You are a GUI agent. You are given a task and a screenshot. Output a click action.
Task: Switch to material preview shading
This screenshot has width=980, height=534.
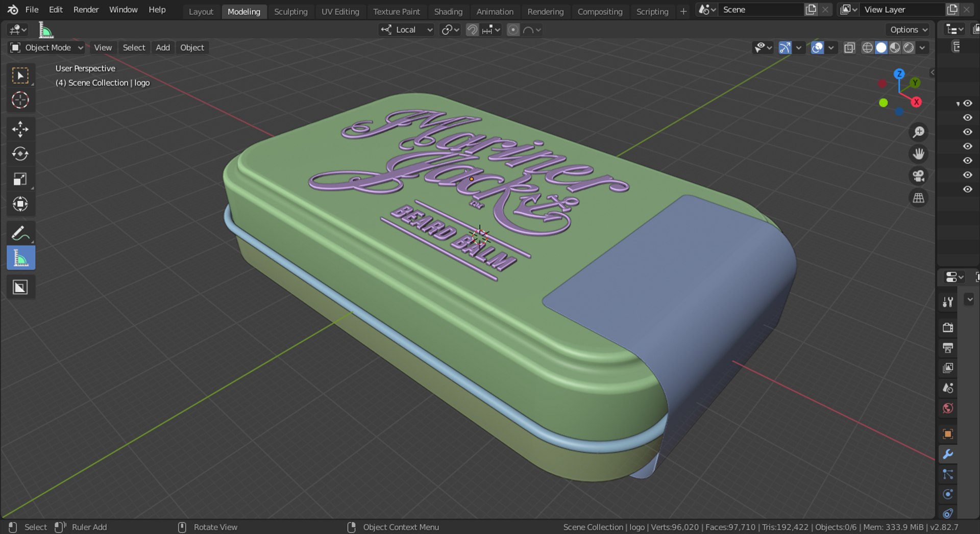(895, 48)
